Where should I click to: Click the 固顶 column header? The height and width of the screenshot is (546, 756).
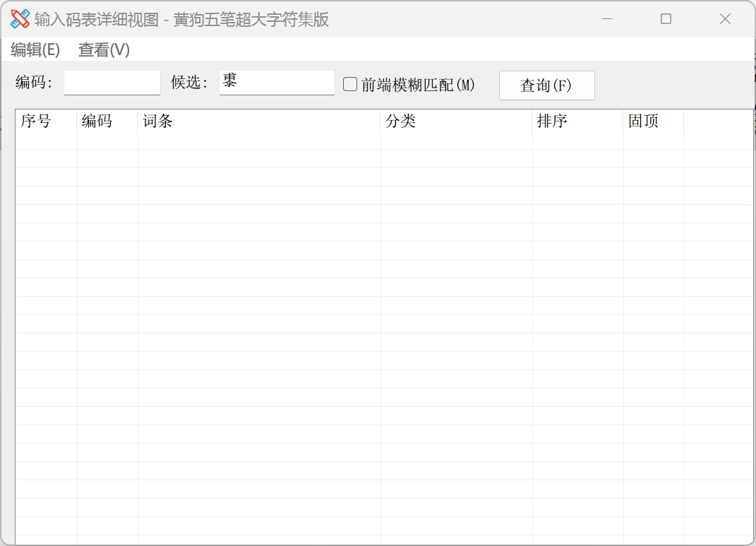(653, 121)
